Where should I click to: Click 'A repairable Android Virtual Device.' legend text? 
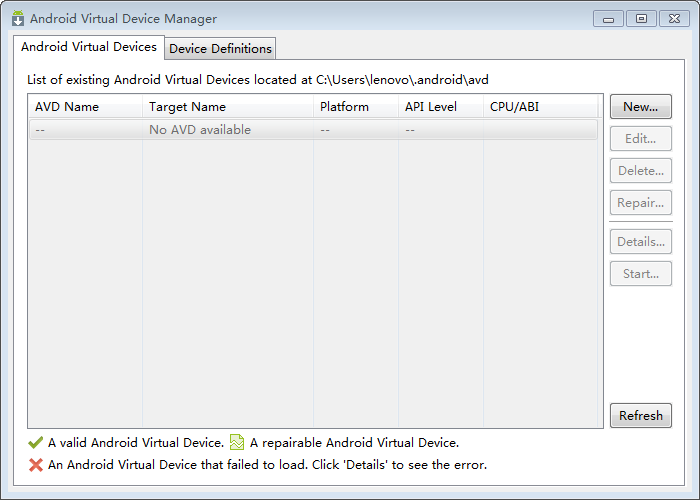point(354,442)
